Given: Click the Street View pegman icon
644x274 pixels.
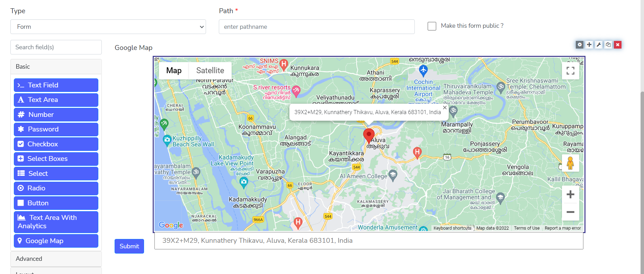Looking at the screenshot, I should pyautogui.click(x=570, y=163).
